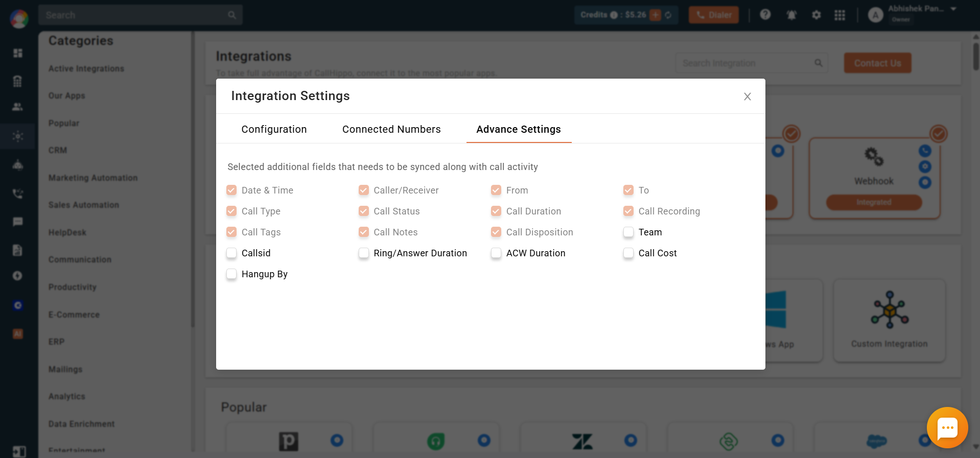Refresh the credits balance
The width and height of the screenshot is (980, 458).
pyautogui.click(x=668, y=15)
